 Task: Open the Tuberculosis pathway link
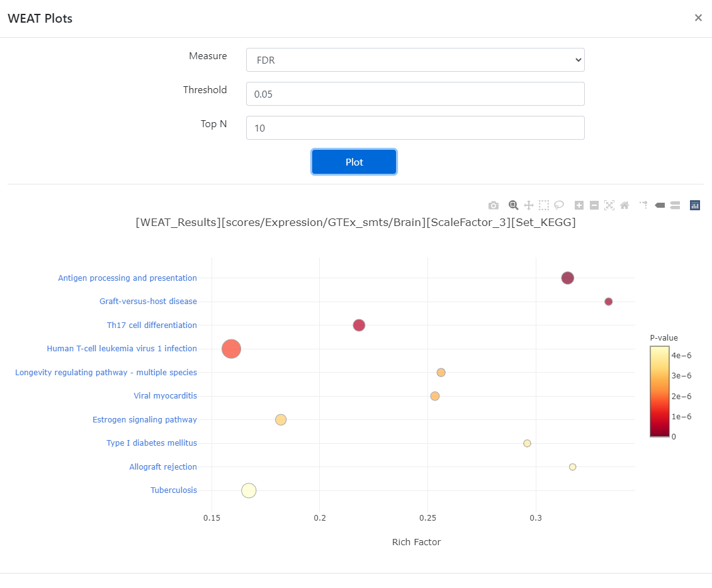click(x=174, y=490)
